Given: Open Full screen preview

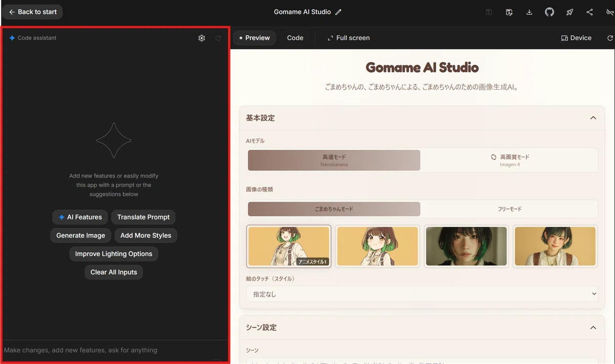Looking at the screenshot, I should [x=348, y=38].
